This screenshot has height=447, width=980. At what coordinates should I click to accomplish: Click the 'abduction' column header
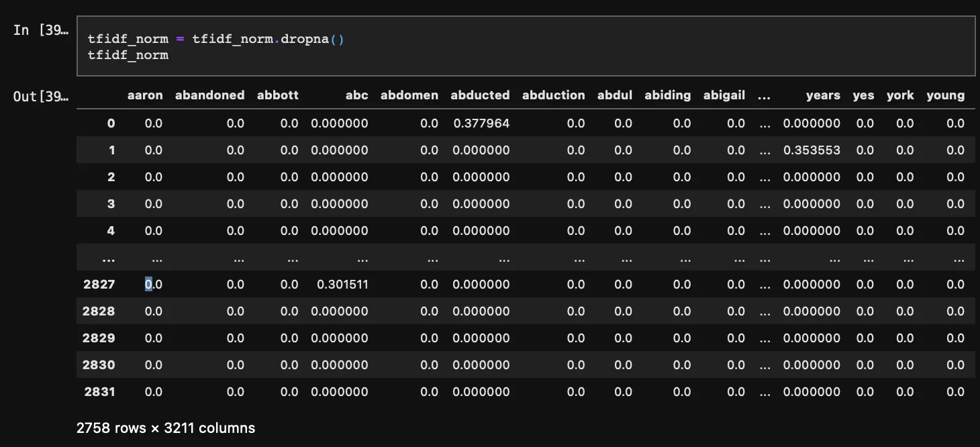click(553, 95)
